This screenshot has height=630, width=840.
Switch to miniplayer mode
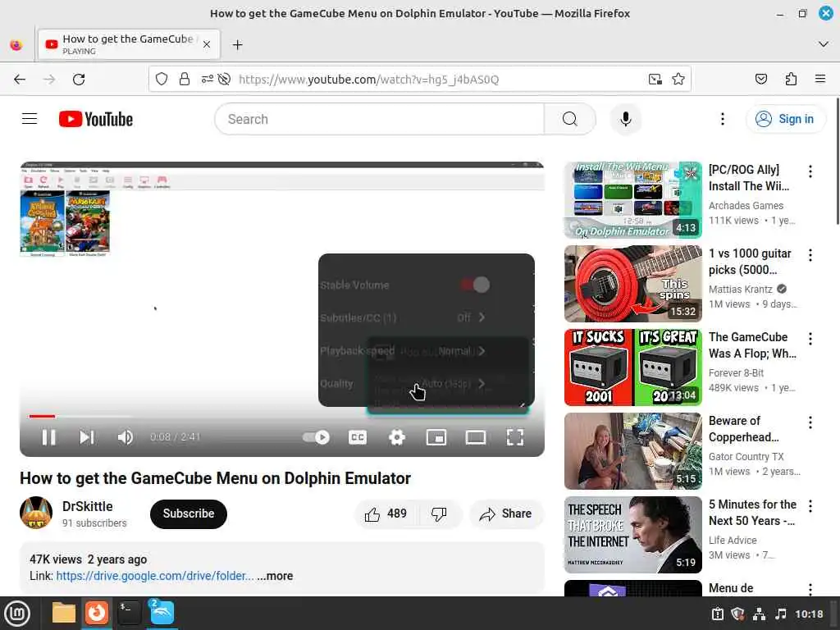tap(436, 437)
